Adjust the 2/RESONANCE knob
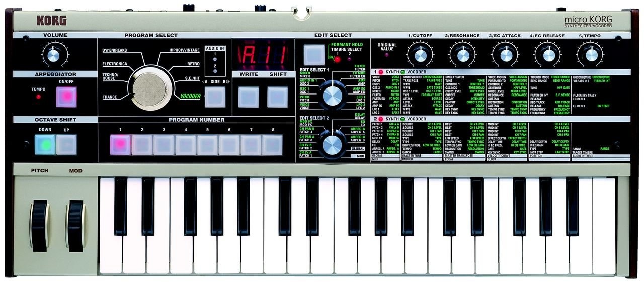Viewport: 644px width, 282px height. pyautogui.click(x=463, y=54)
